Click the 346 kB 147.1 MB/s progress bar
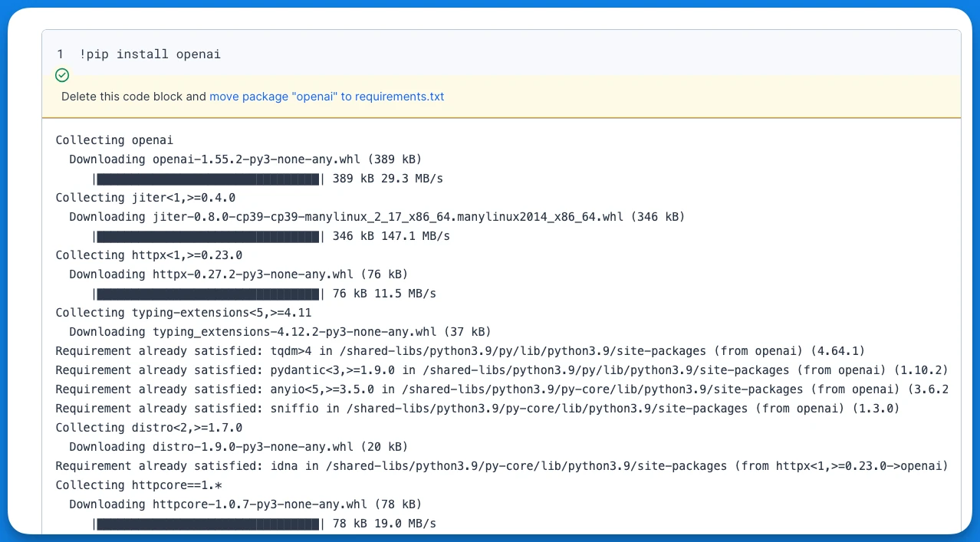This screenshot has width=980, height=542. (209, 236)
